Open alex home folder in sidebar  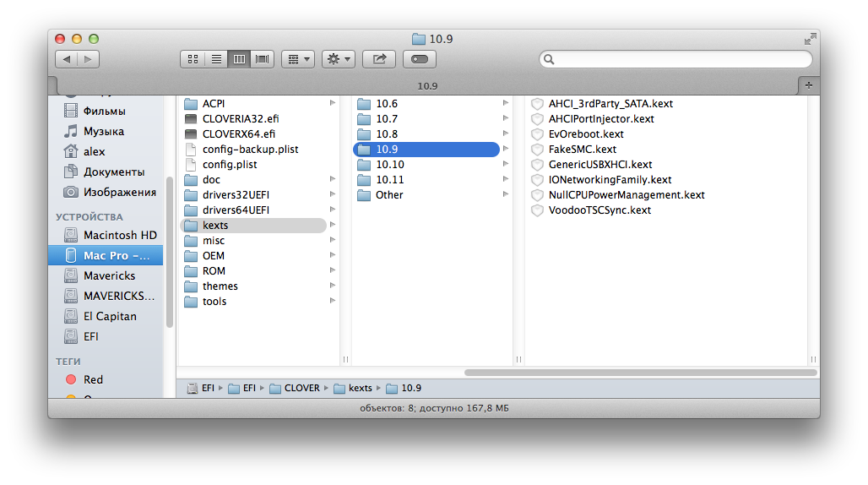(x=94, y=151)
